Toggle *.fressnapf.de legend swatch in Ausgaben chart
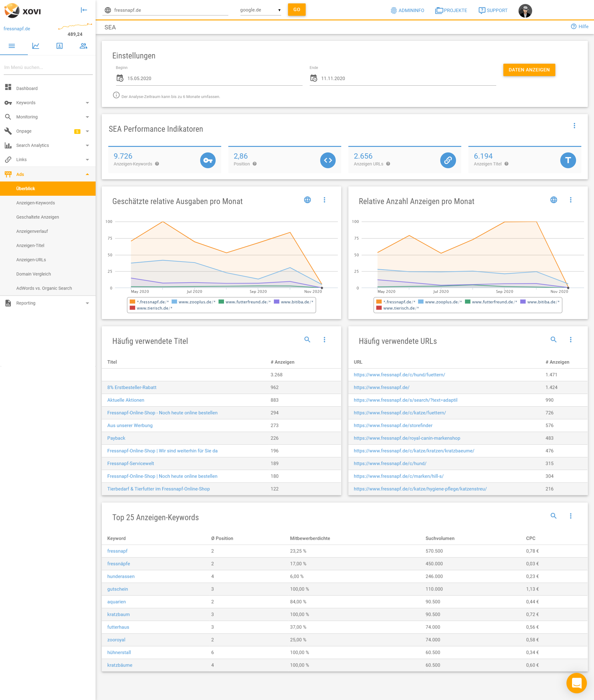This screenshot has width=594, height=700. click(x=132, y=301)
